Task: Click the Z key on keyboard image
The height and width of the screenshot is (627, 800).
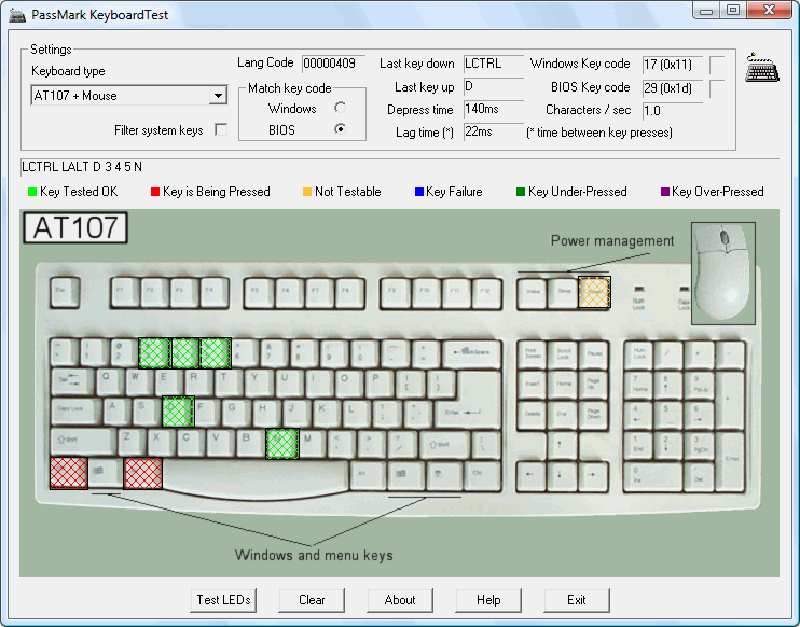Action: [131, 442]
